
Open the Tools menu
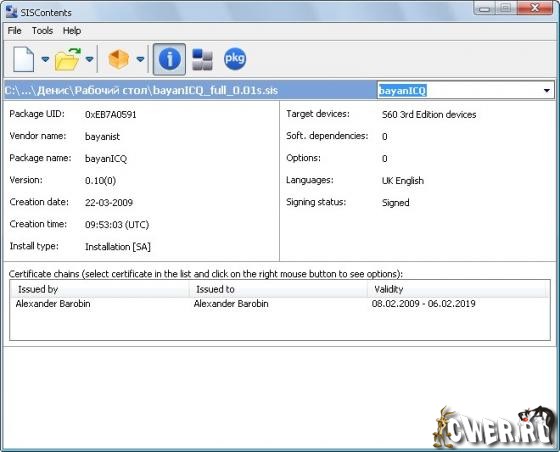coord(42,31)
